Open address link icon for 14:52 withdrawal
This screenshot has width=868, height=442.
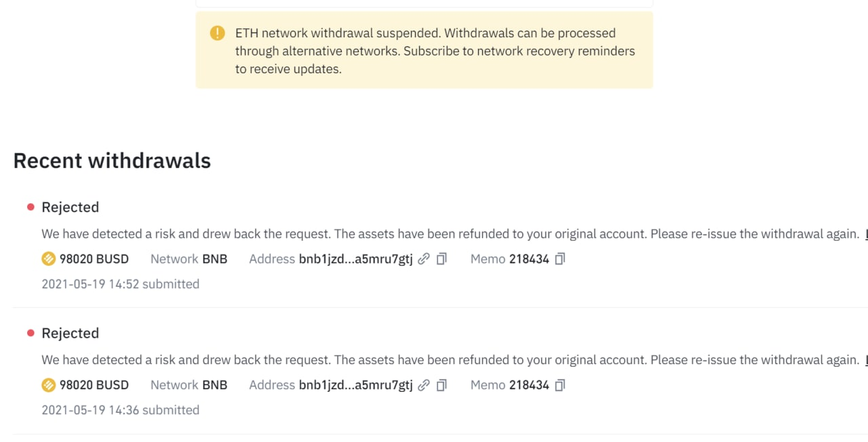[424, 259]
